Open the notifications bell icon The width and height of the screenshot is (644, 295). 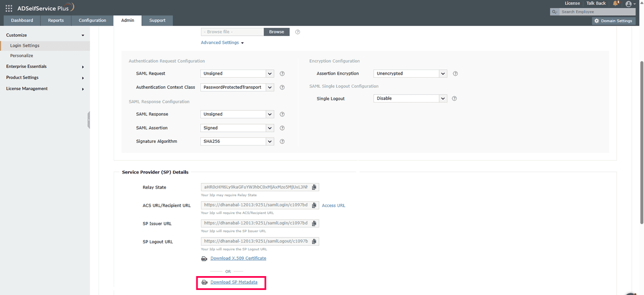tap(616, 3)
